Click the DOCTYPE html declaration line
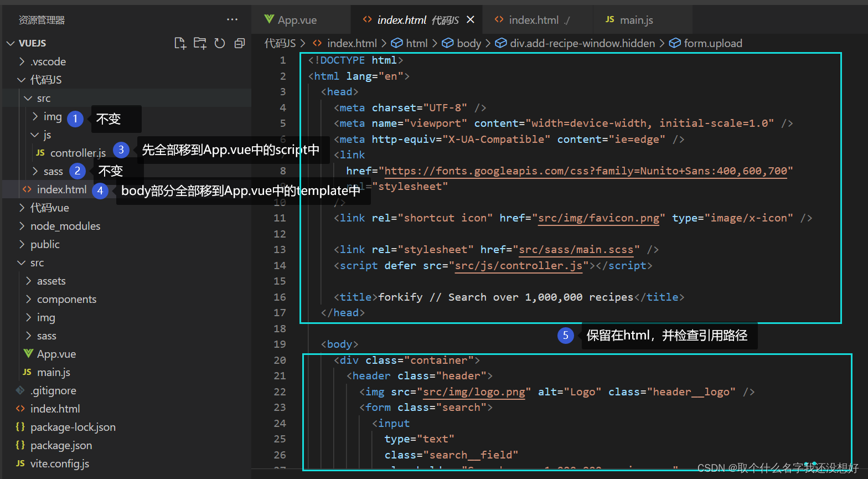 tap(355, 60)
